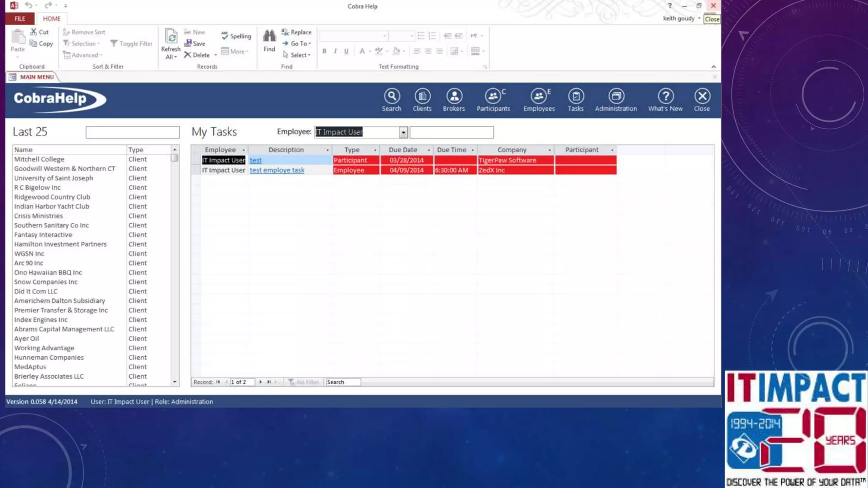This screenshot has width=868, height=488.
Task: Open the Due Time column filter dropdown
Action: 473,150
